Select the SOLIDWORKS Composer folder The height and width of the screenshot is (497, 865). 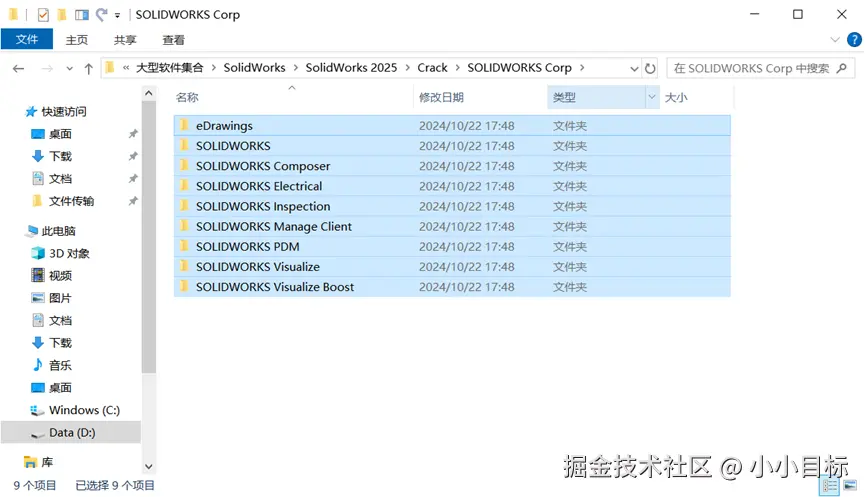tap(452, 166)
